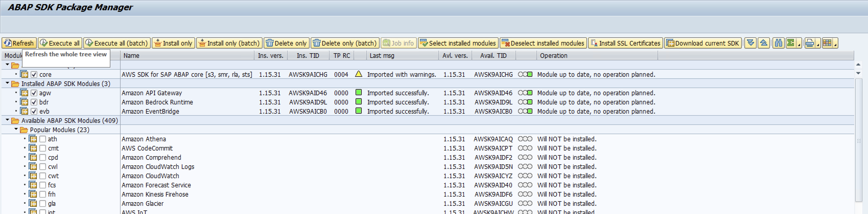Image resolution: width=868 pixels, height=214 pixels.
Task: Click the Expand all nodes double-down-arrow icon
Action: click(750, 43)
